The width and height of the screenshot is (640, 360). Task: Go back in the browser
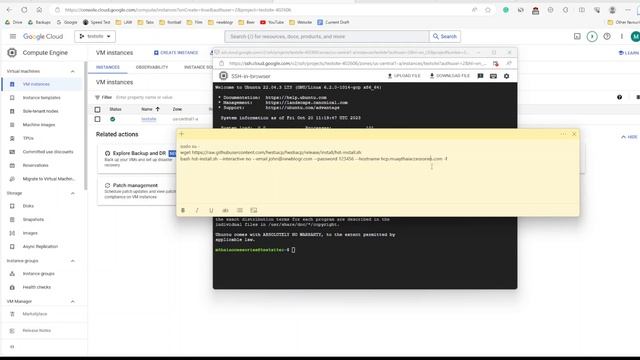tap(9, 10)
